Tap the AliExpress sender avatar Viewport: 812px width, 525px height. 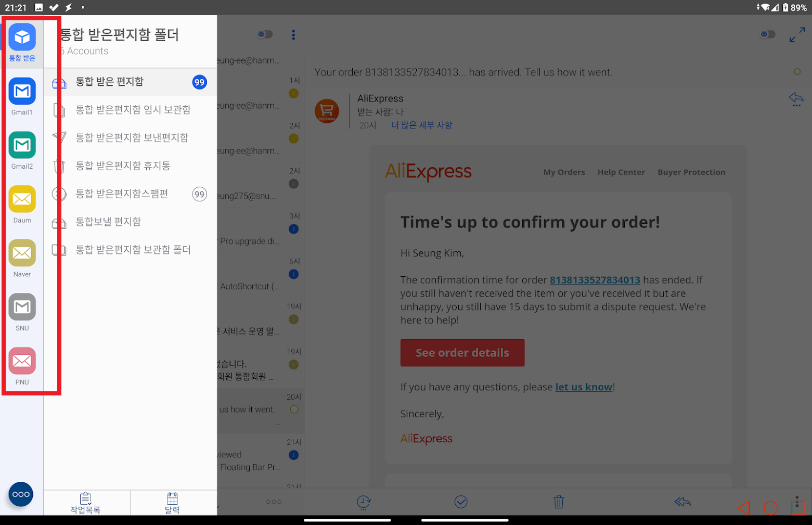[327, 111]
